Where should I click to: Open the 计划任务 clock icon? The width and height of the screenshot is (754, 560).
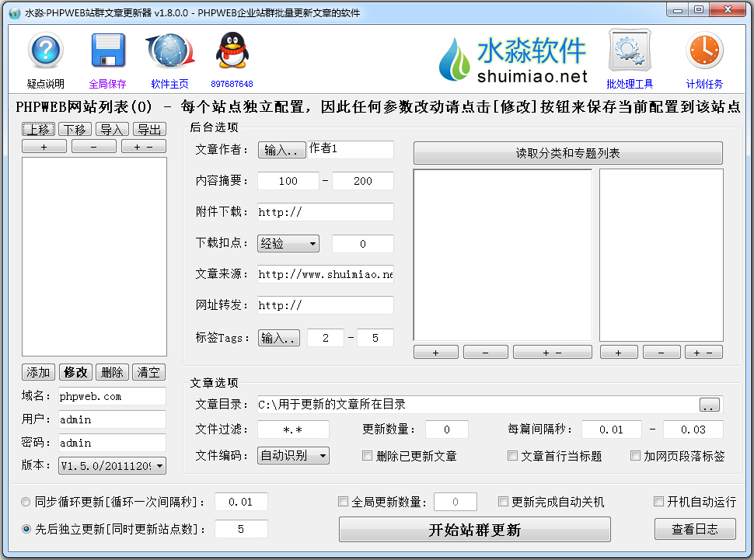coord(703,50)
